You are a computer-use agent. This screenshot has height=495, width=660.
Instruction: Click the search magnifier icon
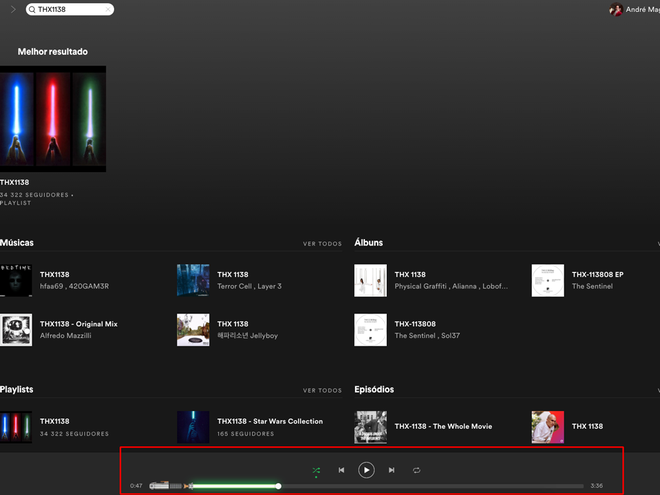point(32,9)
